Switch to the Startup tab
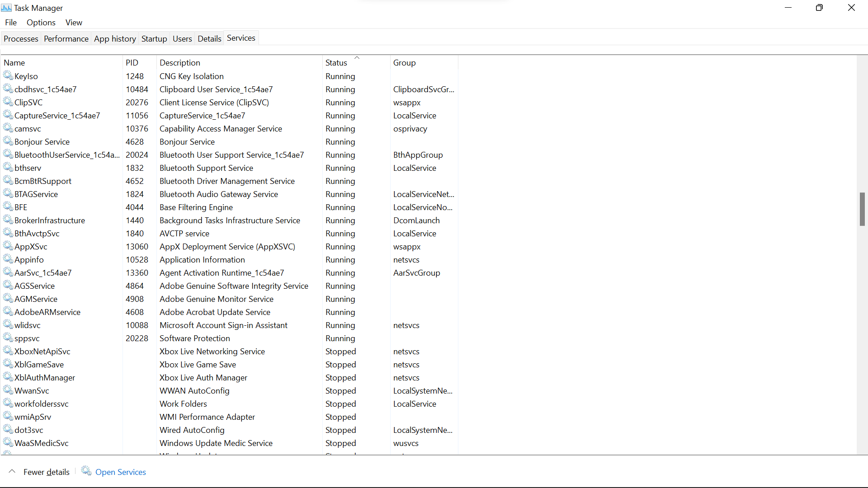Image resolution: width=868 pixels, height=488 pixels. (x=154, y=39)
